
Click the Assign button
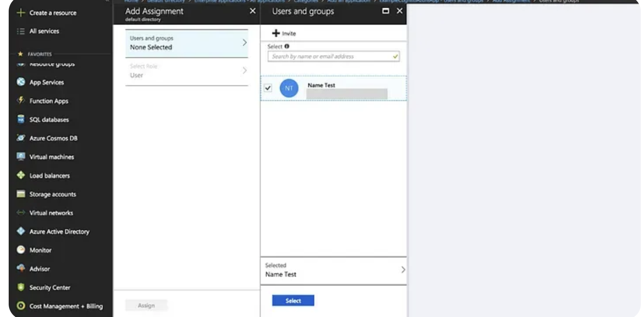click(x=146, y=306)
